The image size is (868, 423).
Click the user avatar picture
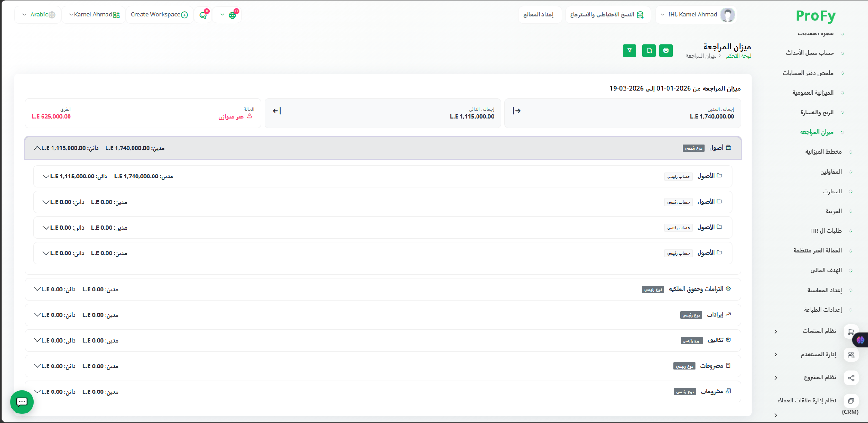(x=728, y=15)
